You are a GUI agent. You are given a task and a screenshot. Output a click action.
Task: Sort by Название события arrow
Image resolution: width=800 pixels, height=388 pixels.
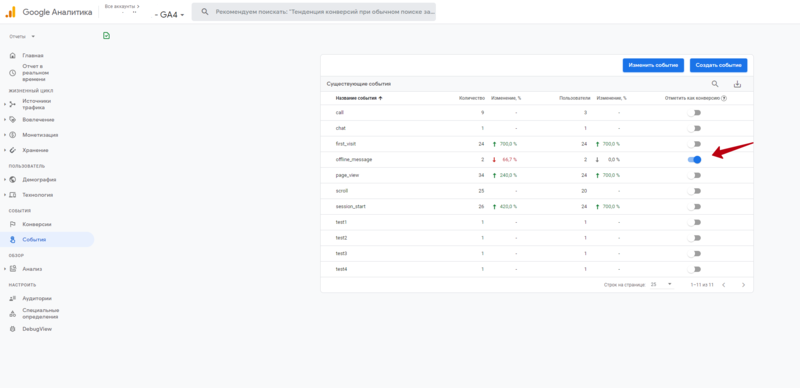[x=381, y=98]
